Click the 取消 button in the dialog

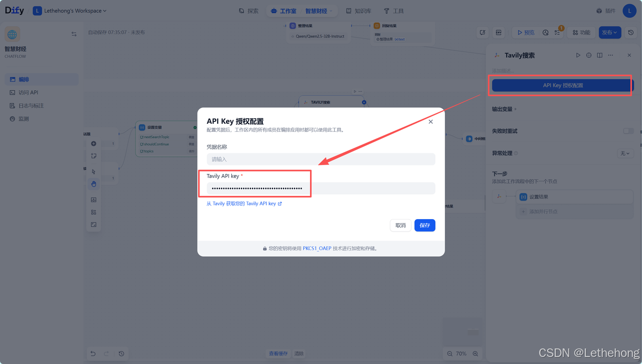[x=401, y=226]
